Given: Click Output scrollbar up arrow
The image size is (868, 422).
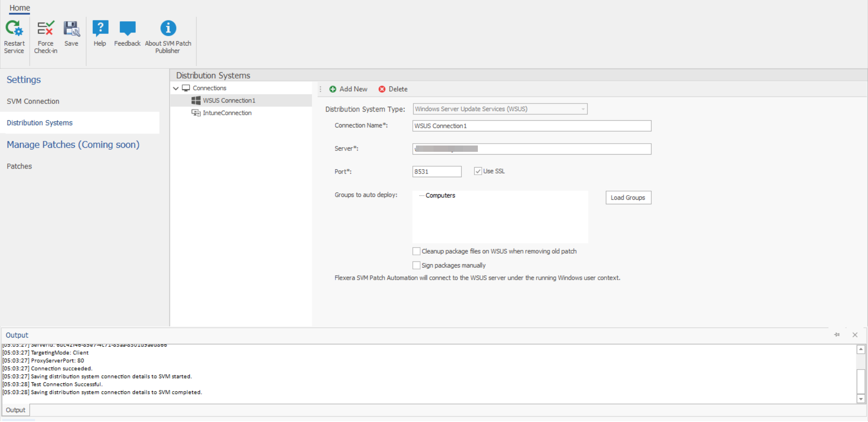Looking at the screenshot, I should click(861, 349).
